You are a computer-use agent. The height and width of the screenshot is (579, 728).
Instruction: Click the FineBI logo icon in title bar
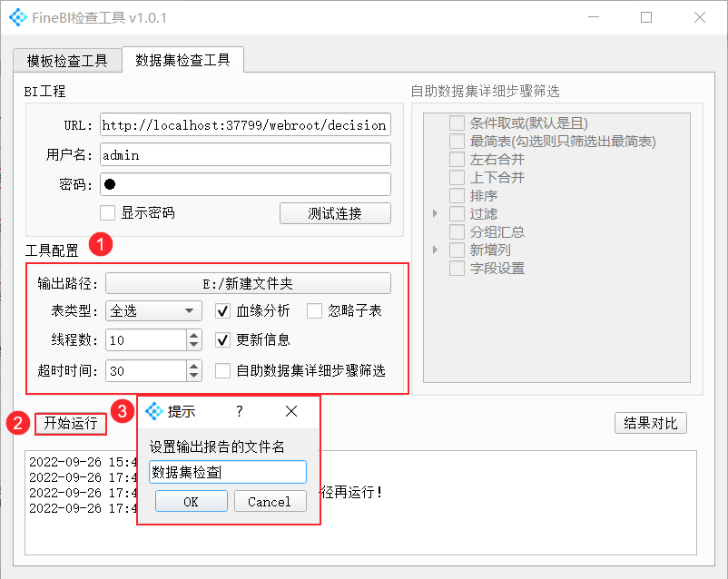18,17
